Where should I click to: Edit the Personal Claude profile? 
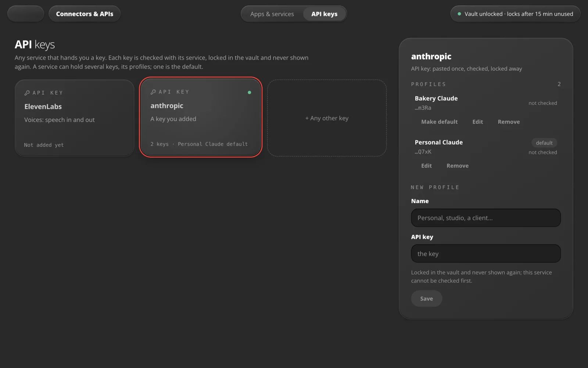(x=426, y=166)
